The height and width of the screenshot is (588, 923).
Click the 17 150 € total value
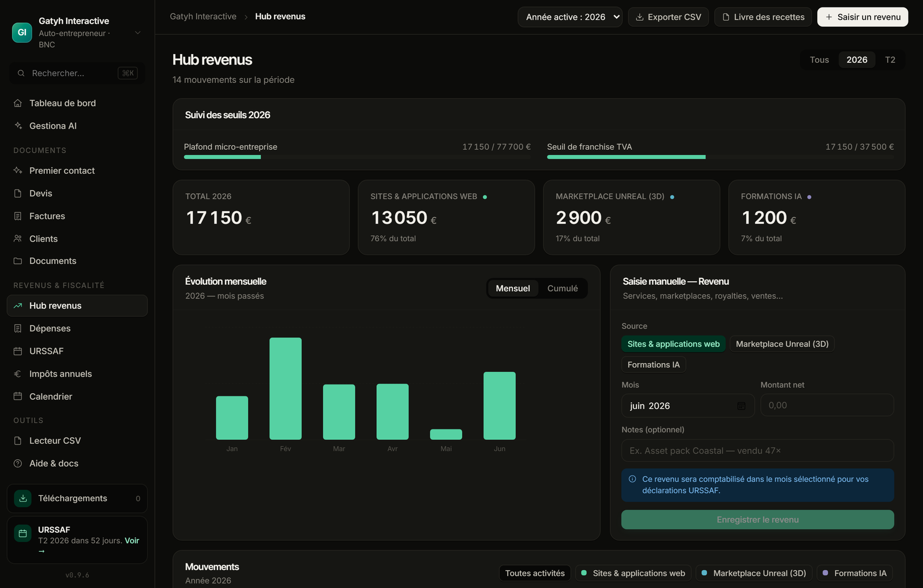(219, 218)
